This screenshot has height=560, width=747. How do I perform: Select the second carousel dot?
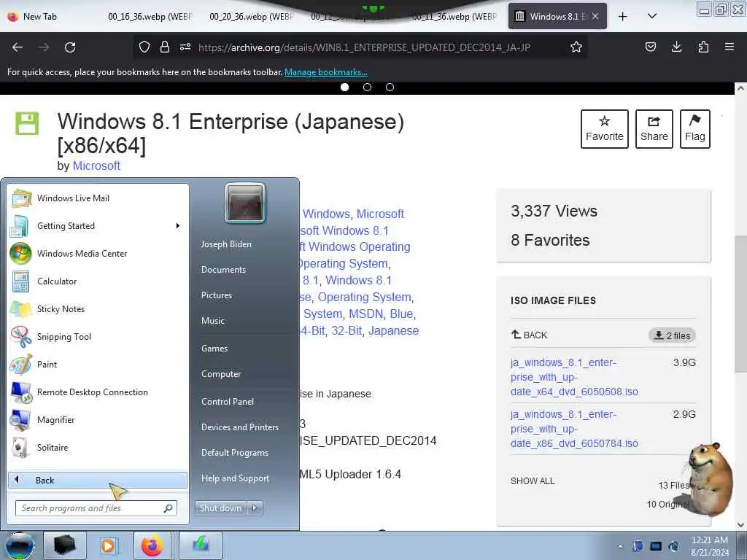pos(368,87)
